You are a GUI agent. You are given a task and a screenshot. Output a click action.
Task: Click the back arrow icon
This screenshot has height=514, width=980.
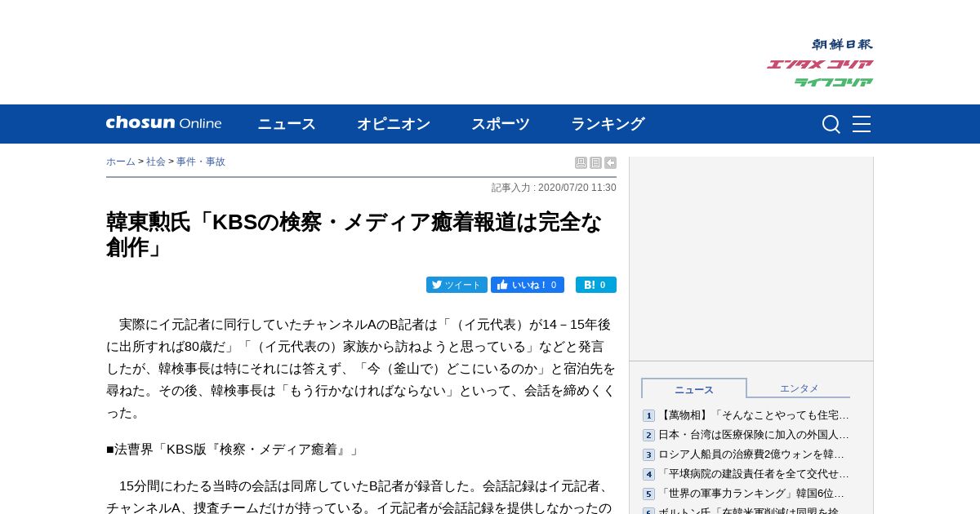tap(610, 162)
